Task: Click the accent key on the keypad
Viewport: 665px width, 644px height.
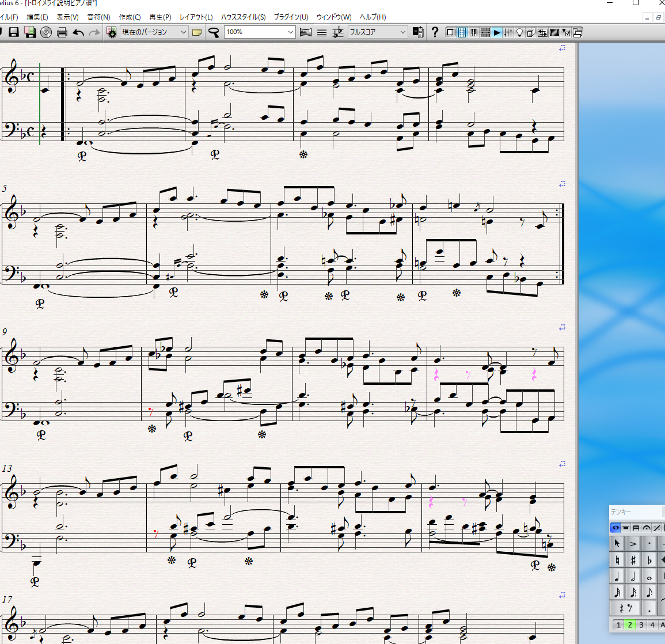Action: (633, 543)
